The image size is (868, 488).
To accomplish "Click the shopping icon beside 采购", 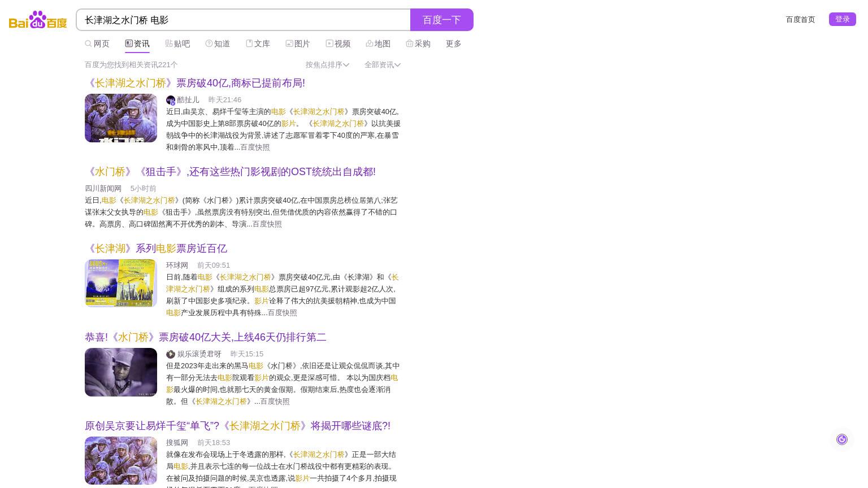I will [410, 43].
